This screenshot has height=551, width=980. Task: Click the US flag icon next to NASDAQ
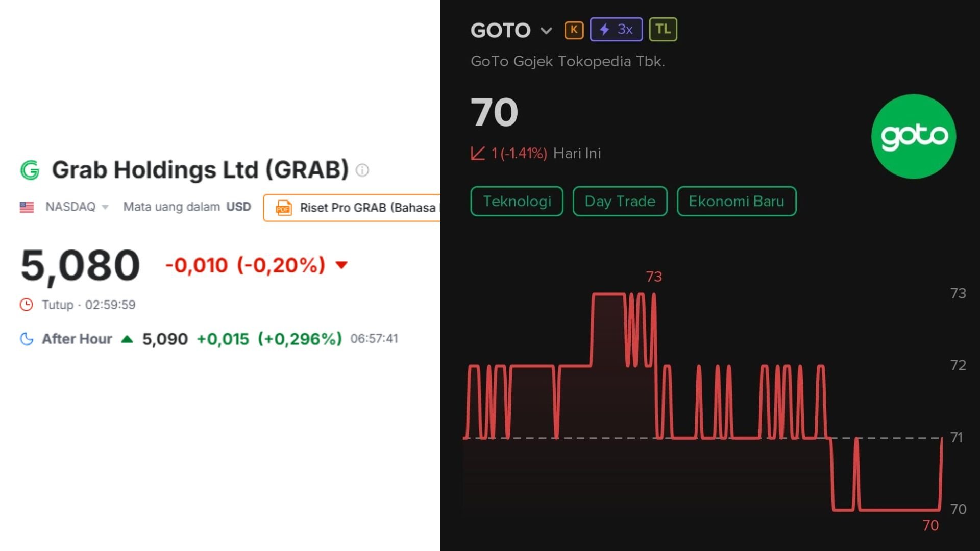[x=27, y=207]
